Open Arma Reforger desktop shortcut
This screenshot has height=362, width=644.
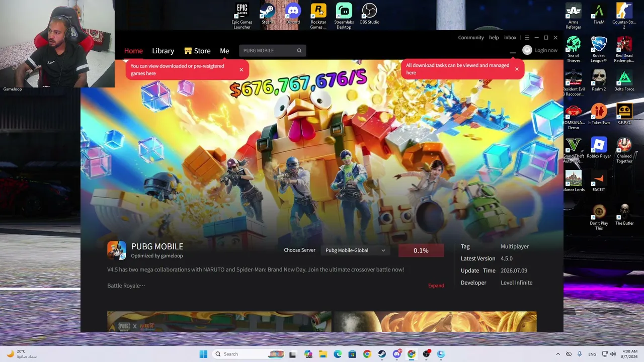[x=574, y=16]
